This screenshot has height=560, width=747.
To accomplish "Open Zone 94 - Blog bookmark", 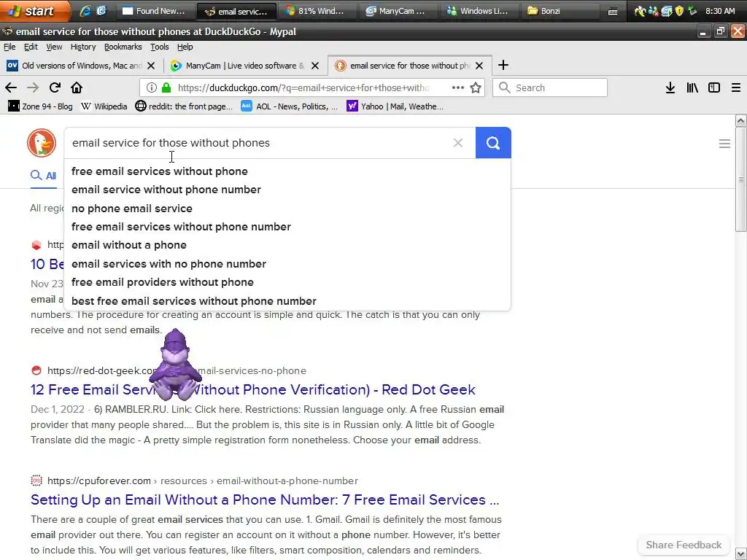I will point(41,106).
